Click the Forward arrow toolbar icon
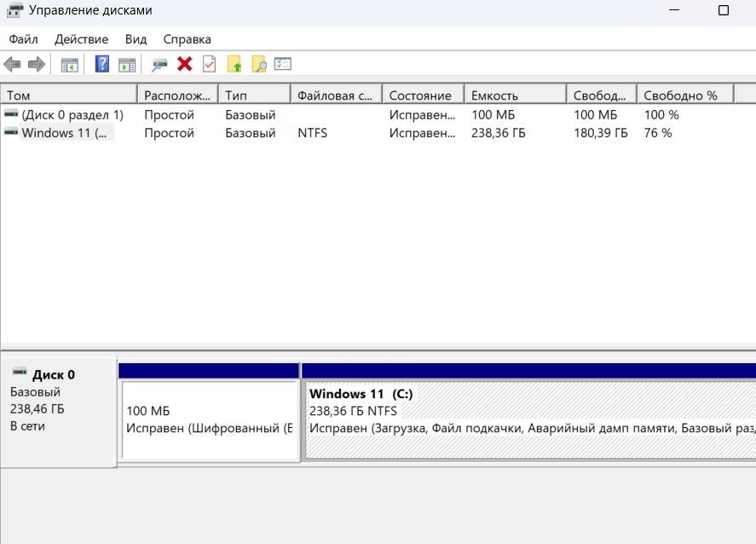Viewport: 756px width, 544px height. tap(37, 64)
